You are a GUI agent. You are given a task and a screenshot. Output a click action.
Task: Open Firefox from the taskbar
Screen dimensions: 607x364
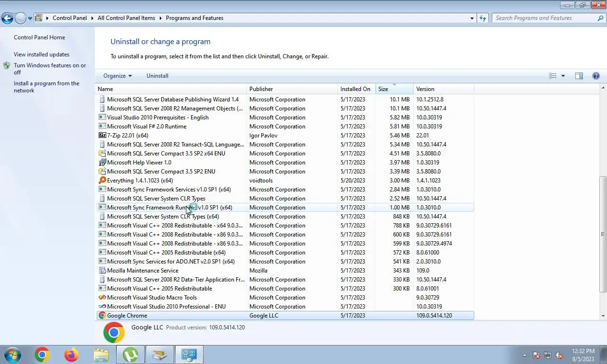coord(72,355)
